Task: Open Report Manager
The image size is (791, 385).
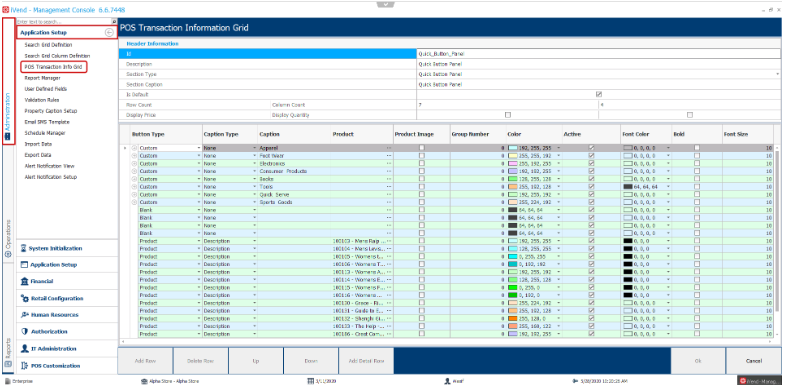Action: point(42,78)
